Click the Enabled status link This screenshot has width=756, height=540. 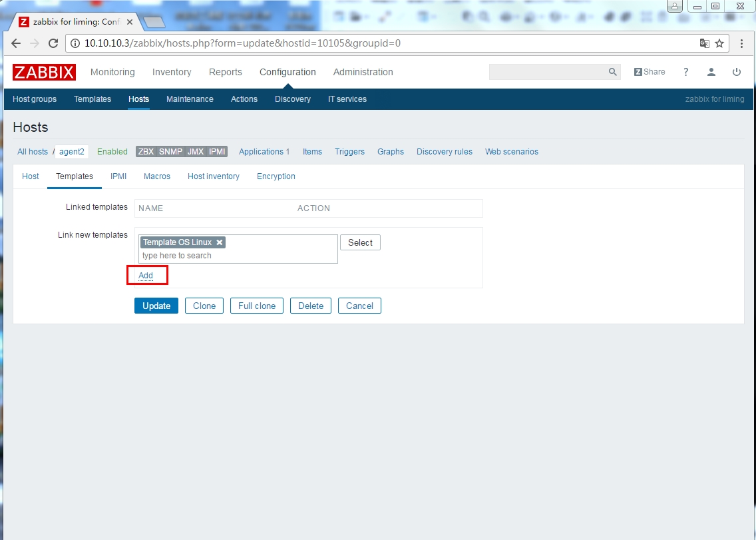tap(112, 152)
